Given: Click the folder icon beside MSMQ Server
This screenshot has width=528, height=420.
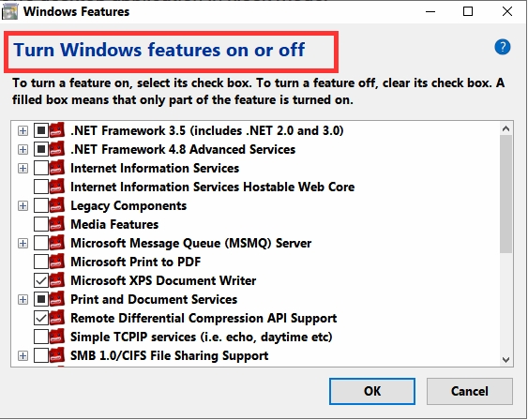Looking at the screenshot, I should coord(57,243).
